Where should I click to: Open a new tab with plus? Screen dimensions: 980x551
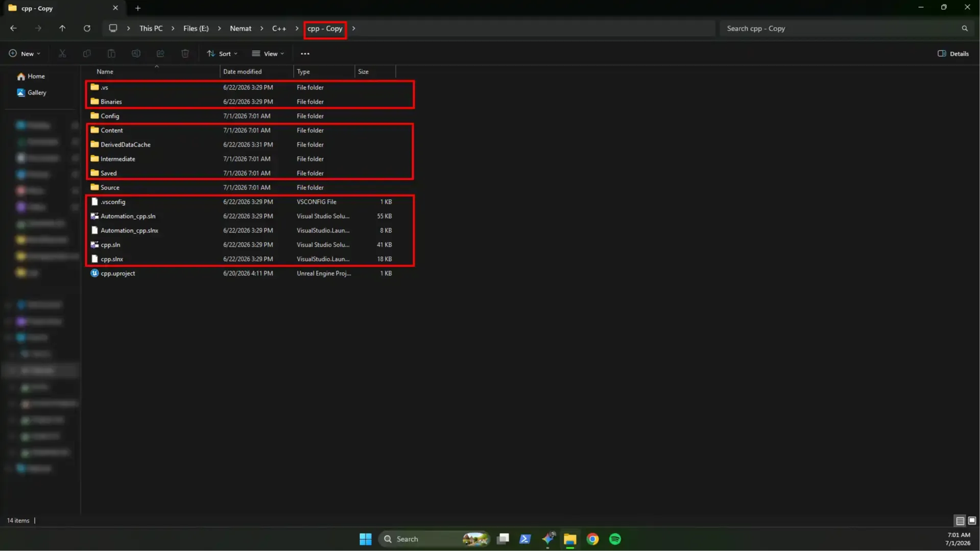[138, 8]
